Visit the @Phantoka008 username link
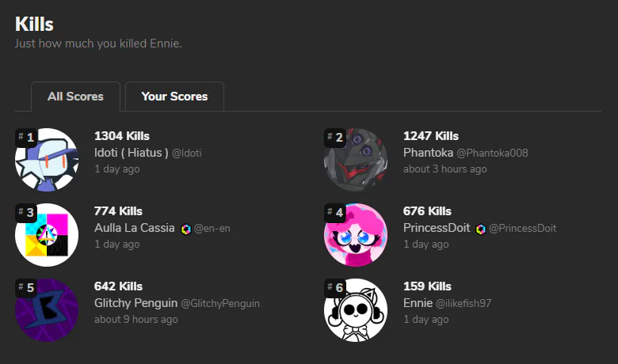 (492, 153)
